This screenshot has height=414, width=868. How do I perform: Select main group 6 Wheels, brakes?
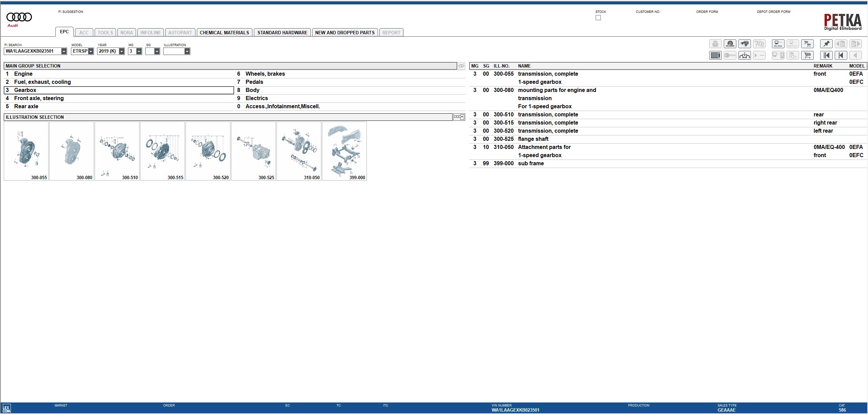click(x=350, y=74)
